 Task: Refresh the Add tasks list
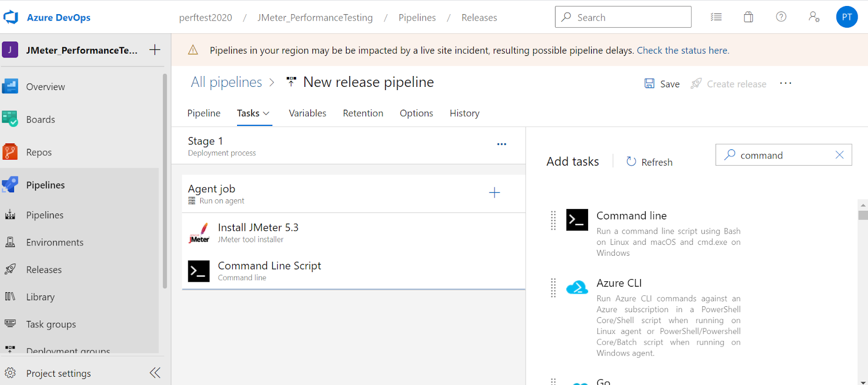(x=649, y=162)
